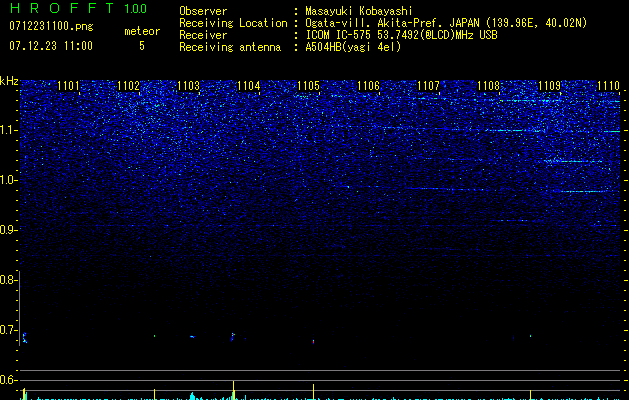Image resolution: width=629 pixels, height=400 pixels.
Task: Click the 0.8 kHz axis label
Action: click(9, 280)
